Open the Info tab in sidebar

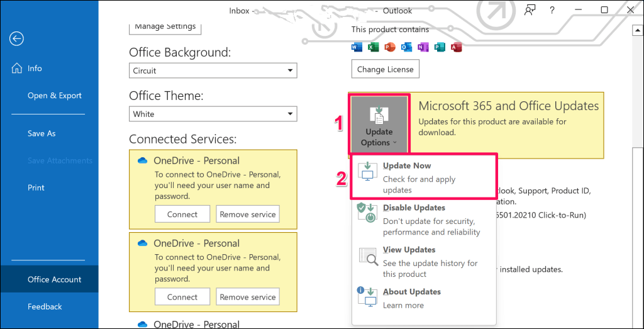35,69
